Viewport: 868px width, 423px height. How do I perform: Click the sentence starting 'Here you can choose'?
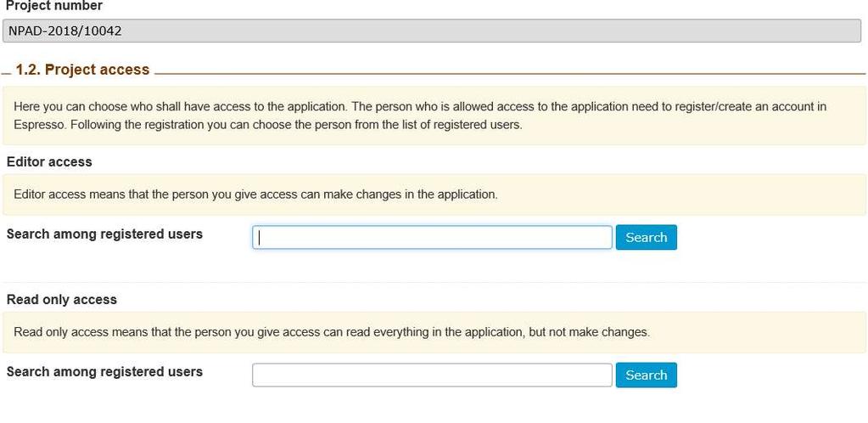pyautogui.click(x=181, y=106)
